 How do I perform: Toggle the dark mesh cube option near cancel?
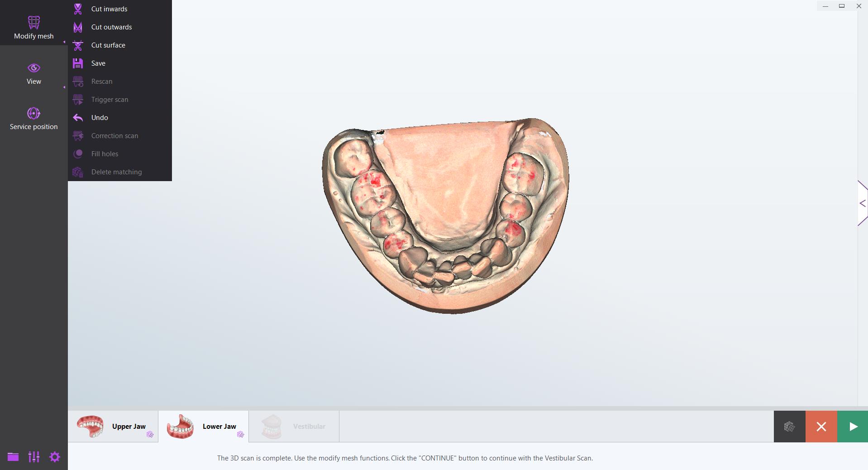(x=789, y=427)
